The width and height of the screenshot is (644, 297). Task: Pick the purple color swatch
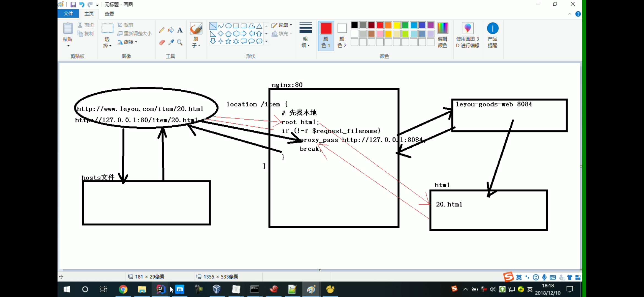click(x=430, y=25)
